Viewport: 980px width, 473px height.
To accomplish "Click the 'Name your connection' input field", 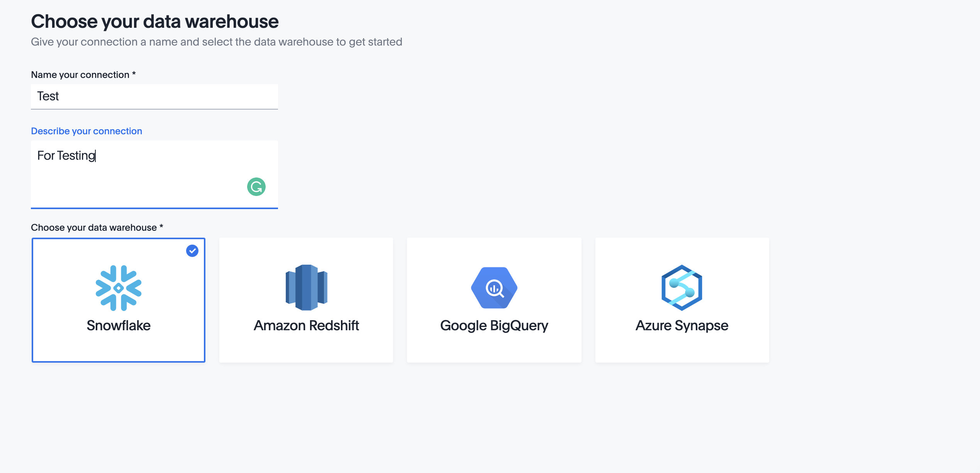I will point(154,96).
